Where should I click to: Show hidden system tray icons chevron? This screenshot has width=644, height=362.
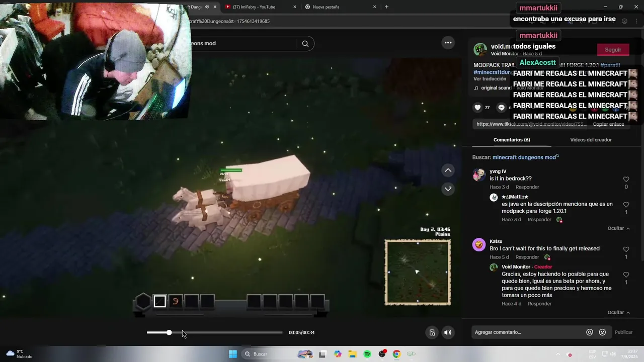558,354
